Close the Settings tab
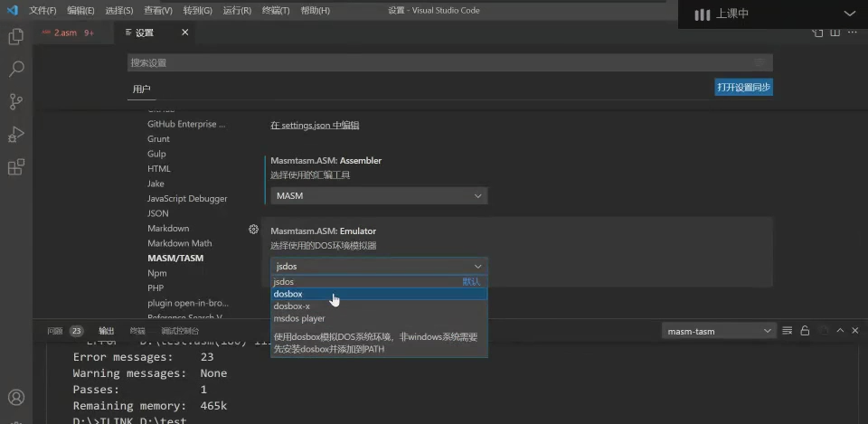Viewport: 868px width, 424px height. click(185, 33)
